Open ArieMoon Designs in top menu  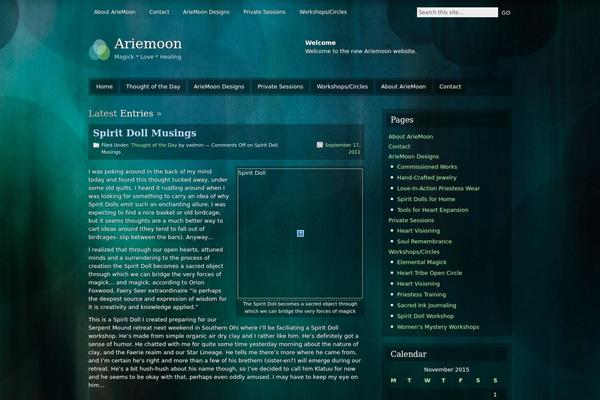point(206,12)
